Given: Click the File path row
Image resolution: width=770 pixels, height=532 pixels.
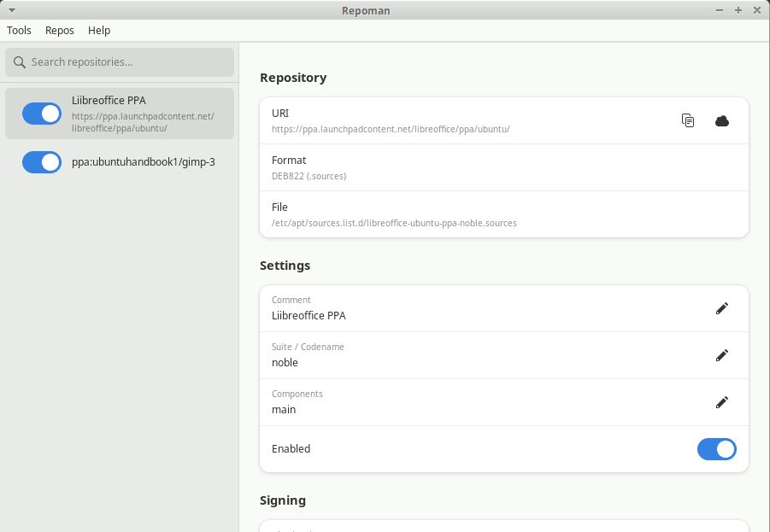Looking at the screenshot, I should 504,214.
